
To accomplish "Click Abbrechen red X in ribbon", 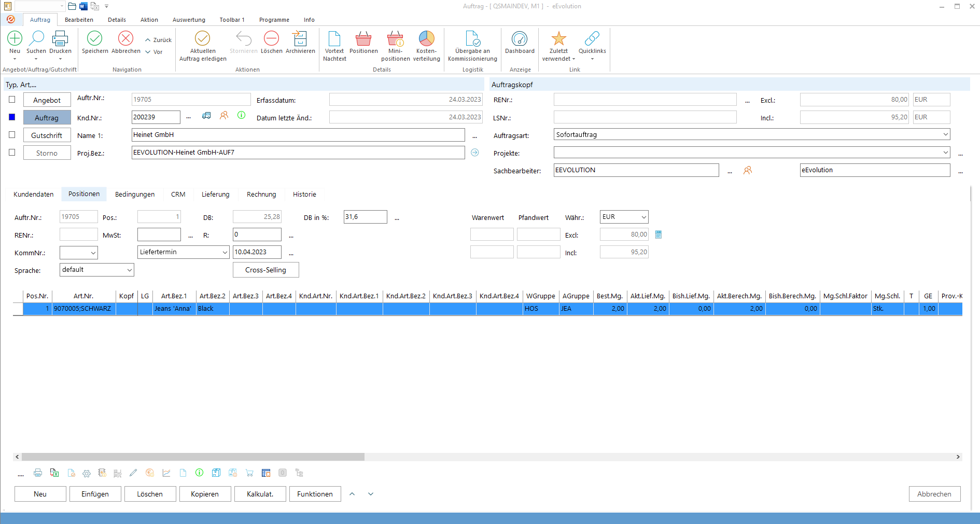I will pyautogui.click(x=126, y=38).
